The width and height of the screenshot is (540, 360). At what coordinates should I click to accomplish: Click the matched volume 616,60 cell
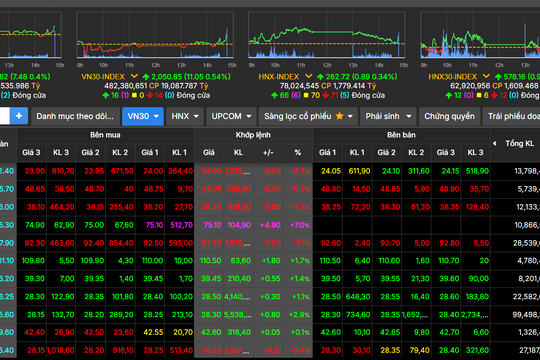pyautogui.click(x=239, y=207)
